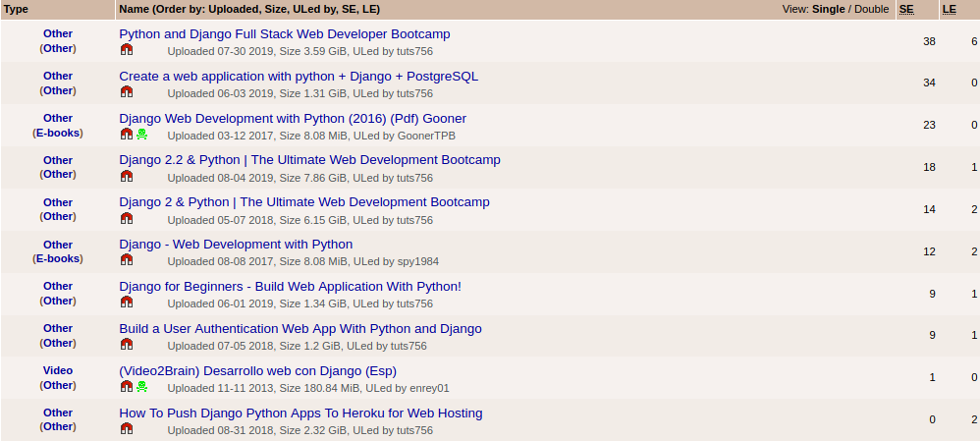980x441 pixels.
Task: Sort results by Uploaded date in header
Action: click(232, 10)
